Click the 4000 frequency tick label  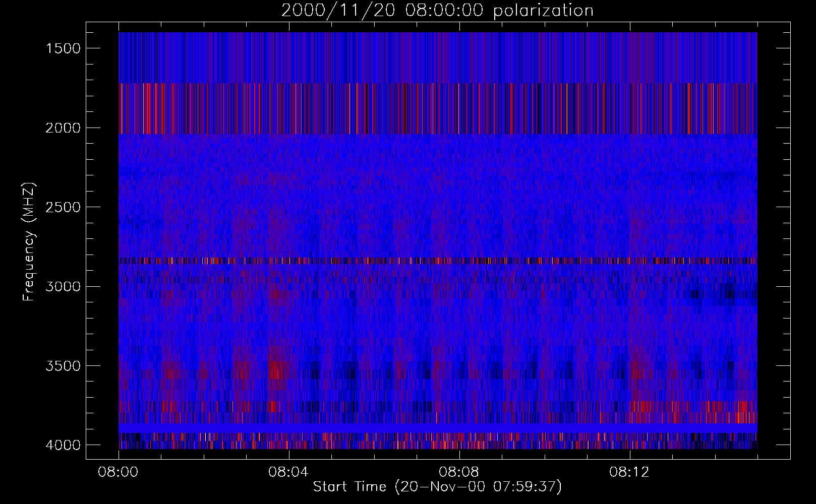click(63, 445)
